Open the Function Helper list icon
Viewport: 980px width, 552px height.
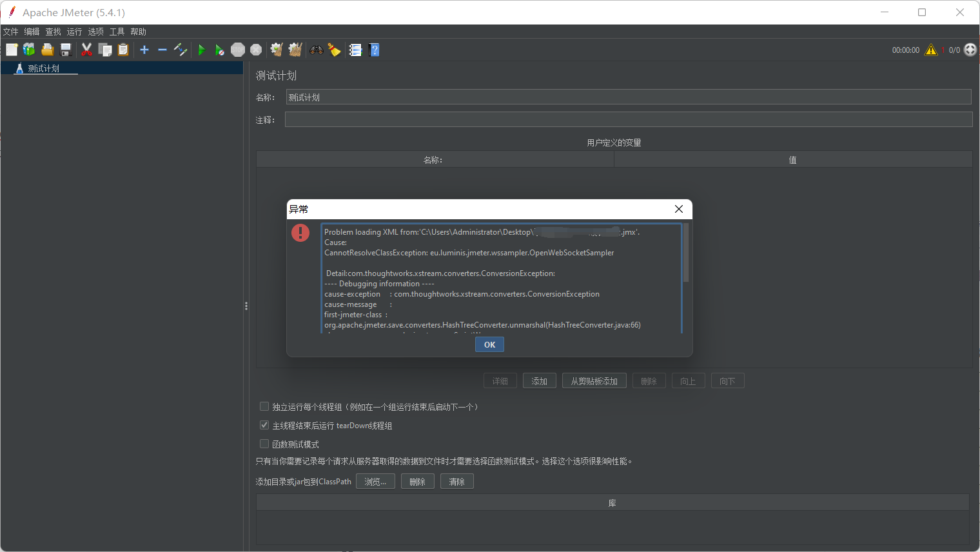[x=355, y=50]
